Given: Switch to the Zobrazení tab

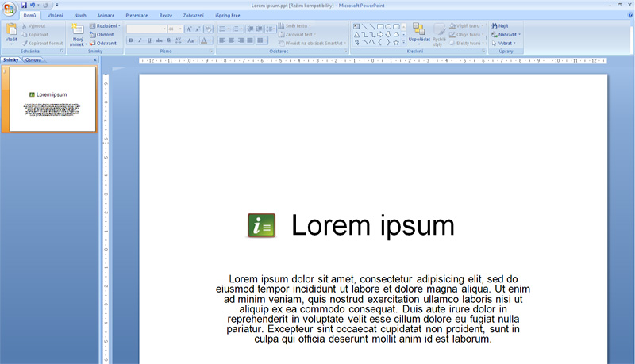Looking at the screenshot, I should click(193, 15).
